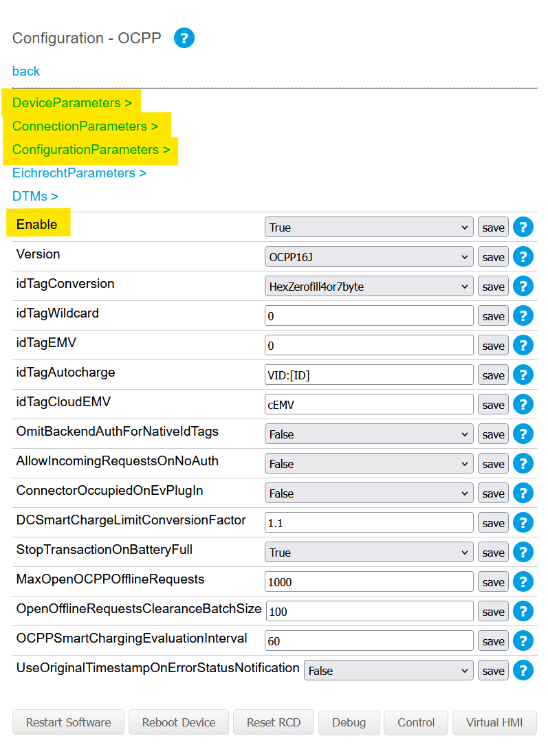Viewport: 548px width, 756px height.
Task: Focus the idTagEMV input field
Action: click(369, 345)
